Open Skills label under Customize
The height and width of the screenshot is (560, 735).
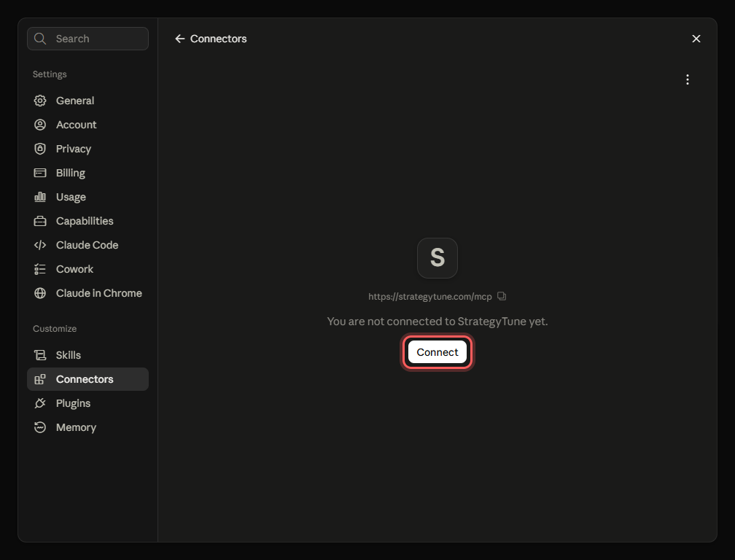click(x=69, y=355)
